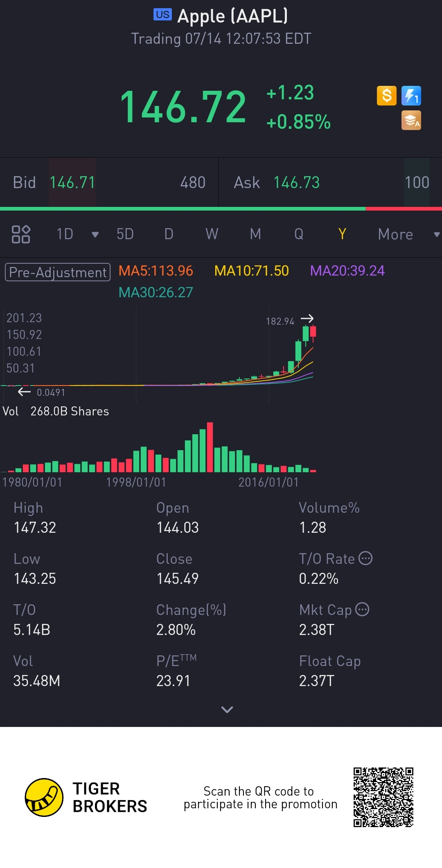
Task: Switch to the D daily chart tab
Action: pos(169,234)
